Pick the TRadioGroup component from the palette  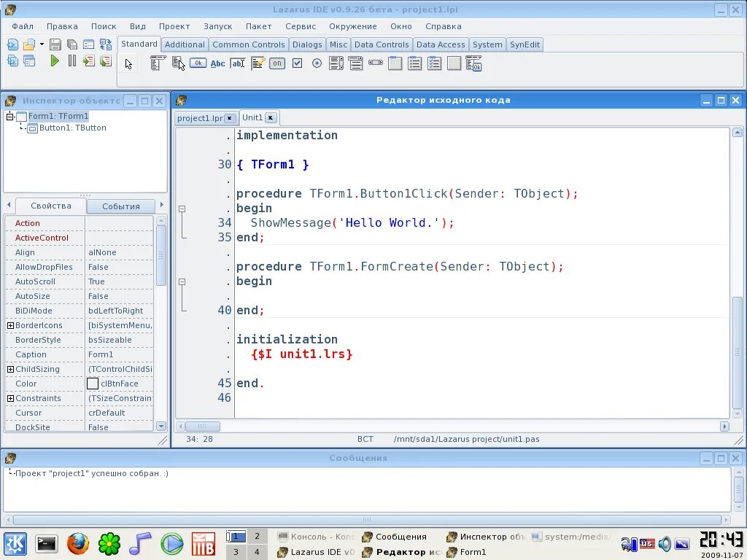click(415, 63)
